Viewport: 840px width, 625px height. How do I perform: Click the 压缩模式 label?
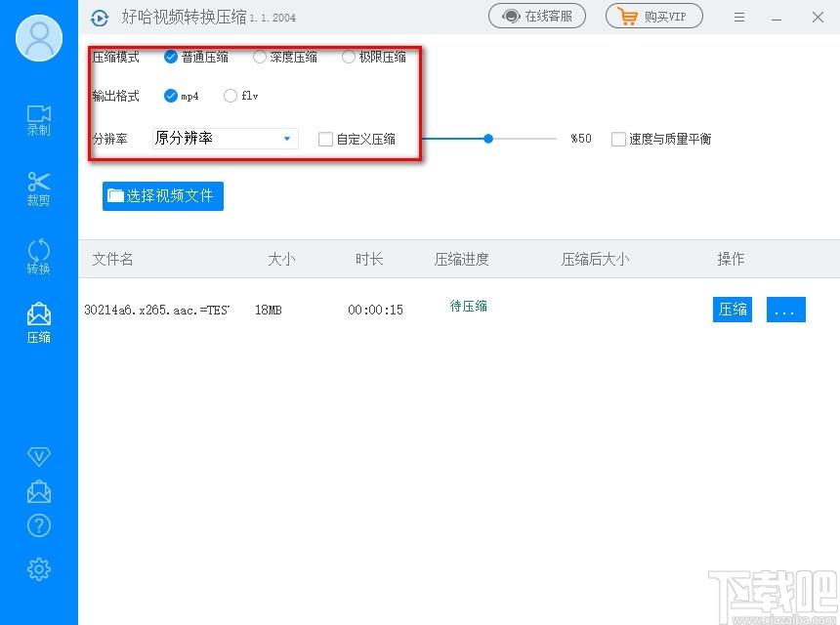(x=115, y=57)
